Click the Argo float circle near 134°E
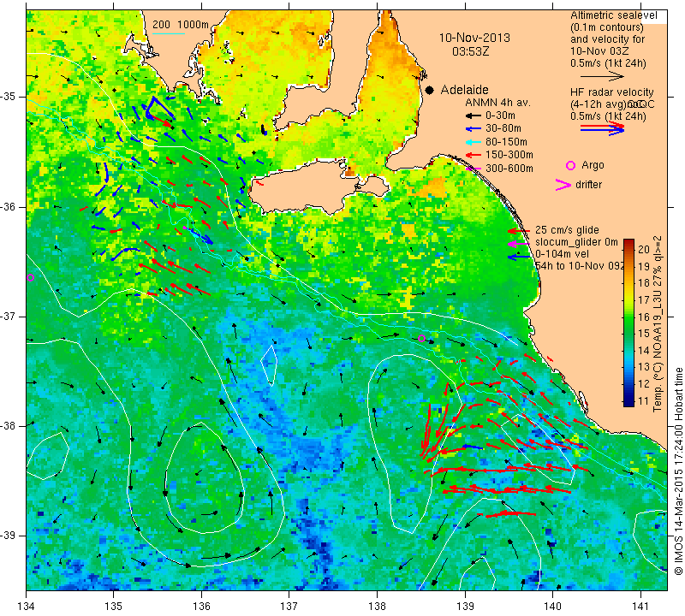685x616 pixels. pos(30,278)
